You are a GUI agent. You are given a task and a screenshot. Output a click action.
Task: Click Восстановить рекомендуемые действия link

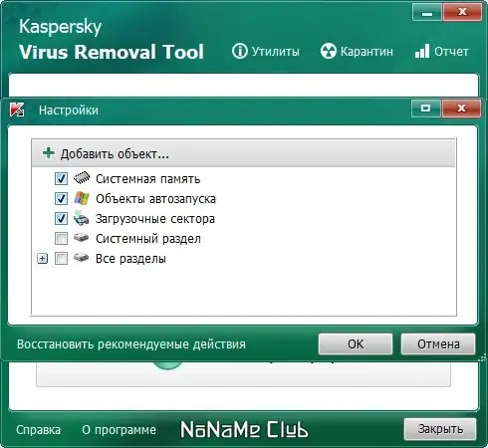131,344
